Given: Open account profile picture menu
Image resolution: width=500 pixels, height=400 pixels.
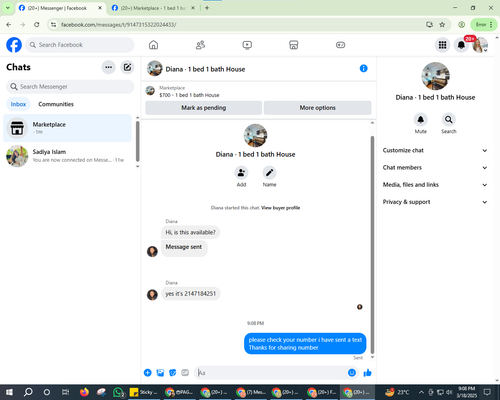Looking at the screenshot, I should click(x=480, y=45).
